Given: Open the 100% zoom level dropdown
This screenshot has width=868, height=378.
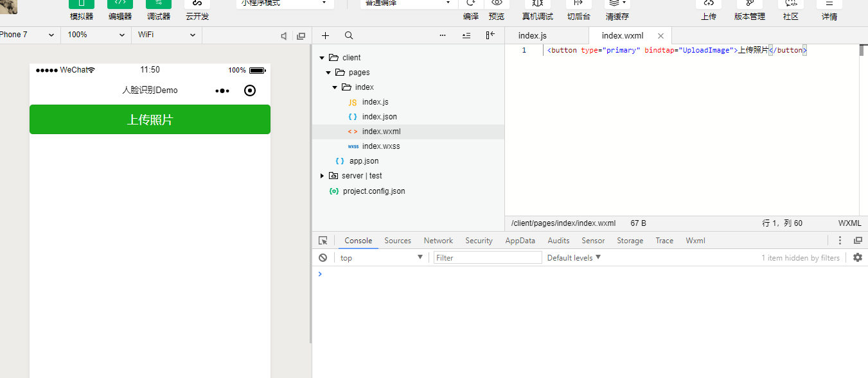Looking at the screenshot, I should (96, 35).
